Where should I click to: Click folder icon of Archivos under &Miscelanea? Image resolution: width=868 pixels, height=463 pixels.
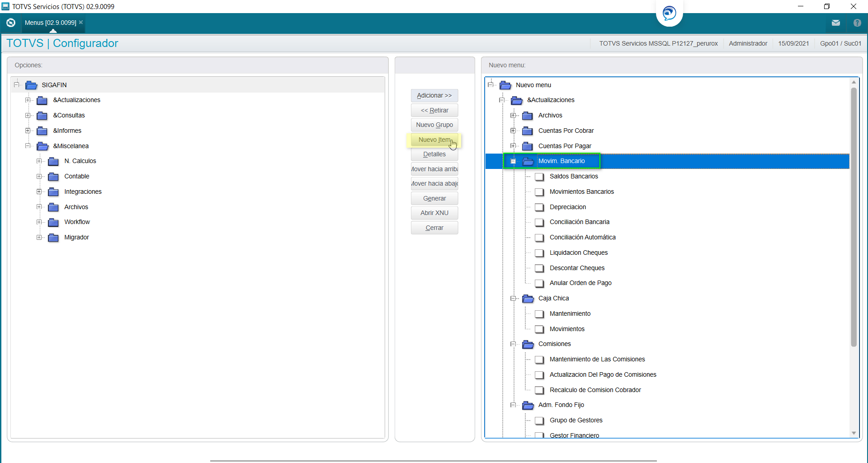[53, 207]
